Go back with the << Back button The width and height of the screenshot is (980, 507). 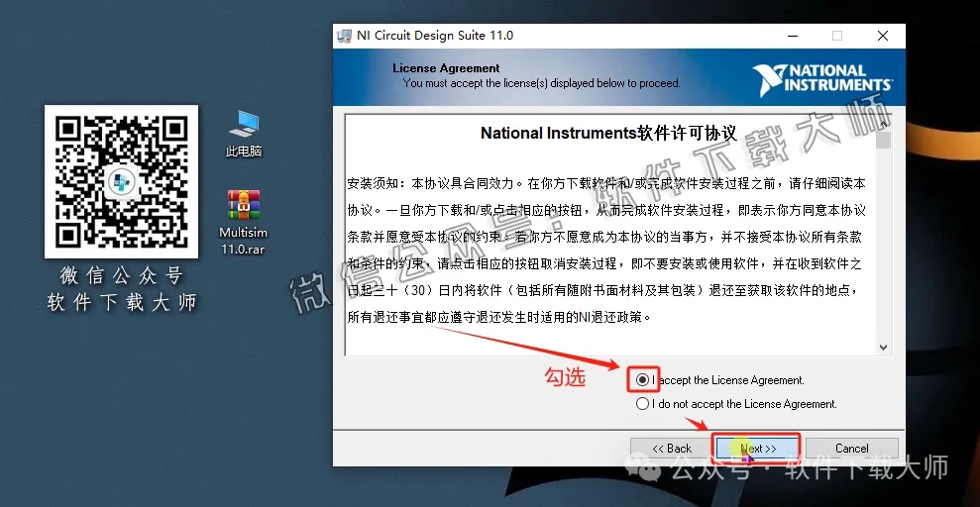[671, 449]
